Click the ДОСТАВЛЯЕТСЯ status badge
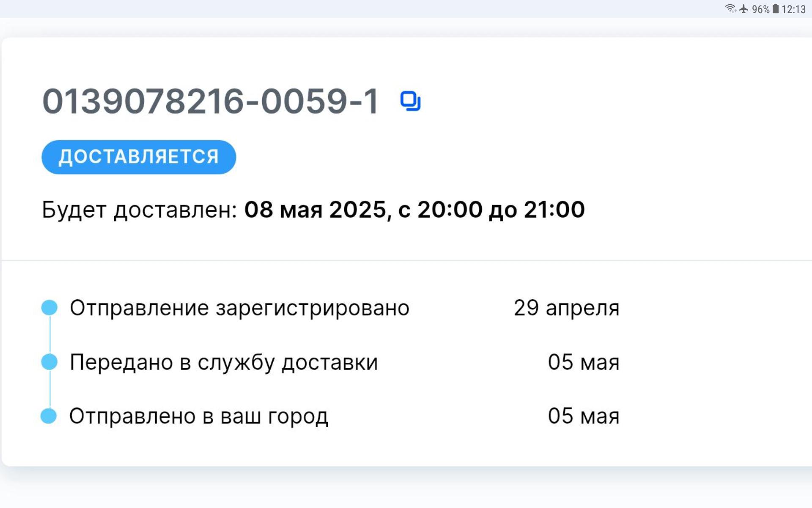812x508 pixels. pyautogui.click(x=139, y=157)
